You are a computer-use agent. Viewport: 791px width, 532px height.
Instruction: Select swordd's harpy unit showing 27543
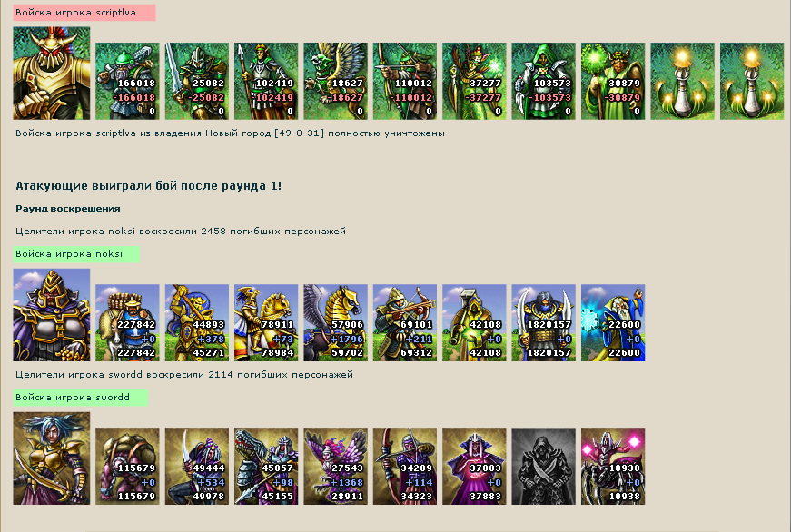pyautogui.click(x=335, y=467)
